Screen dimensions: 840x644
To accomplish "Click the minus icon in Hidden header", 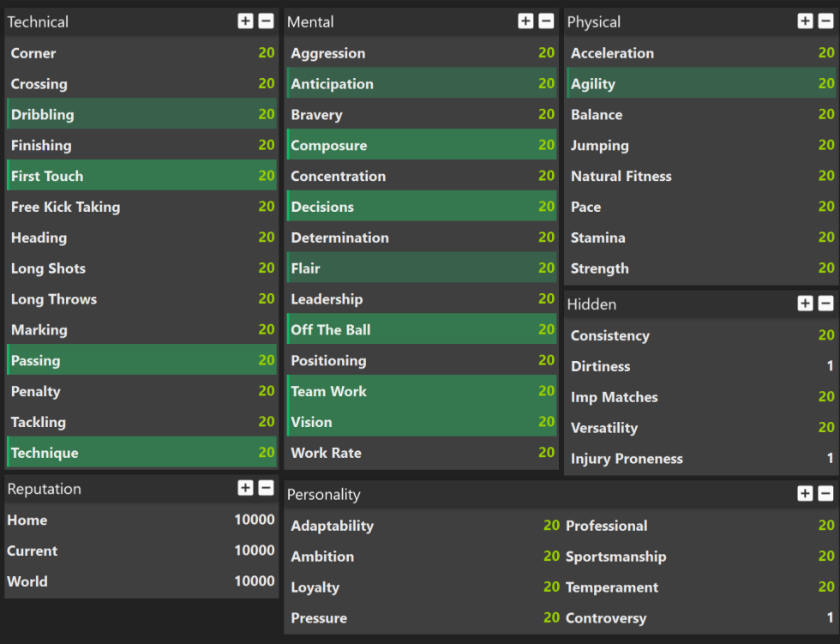I will (825, 304).
